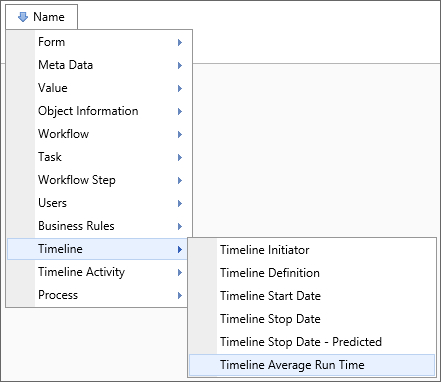Open the Process menu item
The height and width of the screenshot is (382, 441).
pyautogui.click(x=97, y=295)
